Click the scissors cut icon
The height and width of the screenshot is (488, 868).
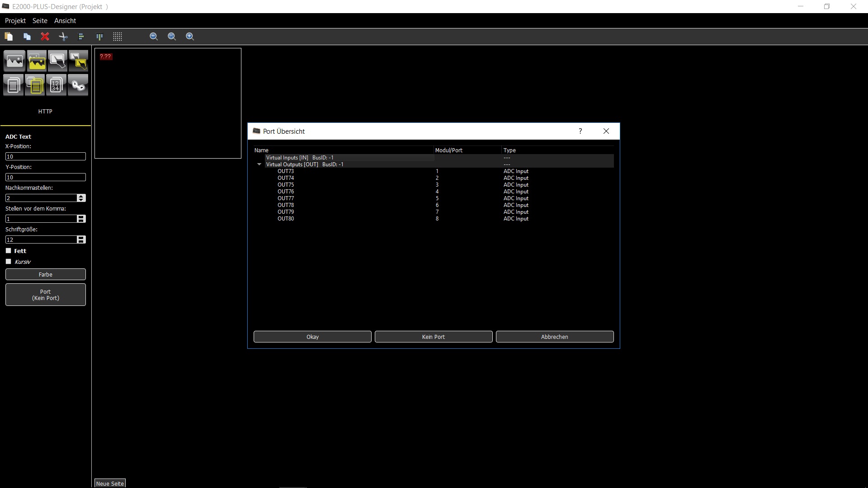(63, 37)
